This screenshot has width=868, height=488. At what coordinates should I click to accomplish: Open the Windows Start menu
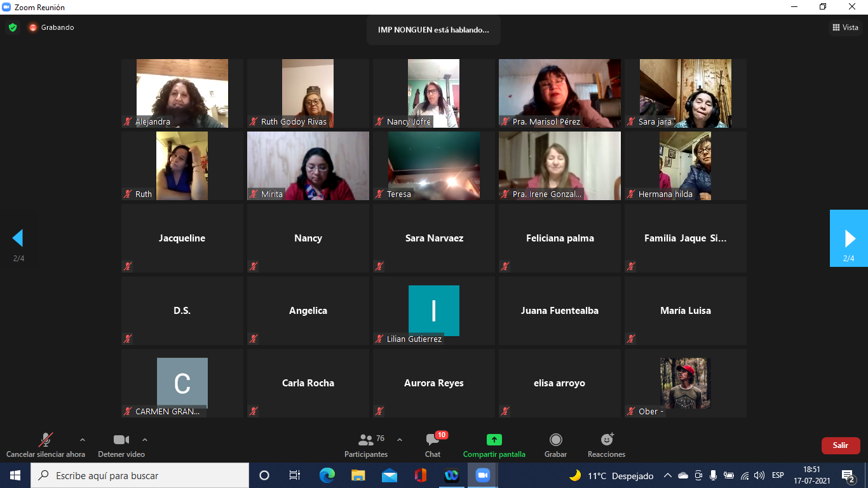(15, 475)
